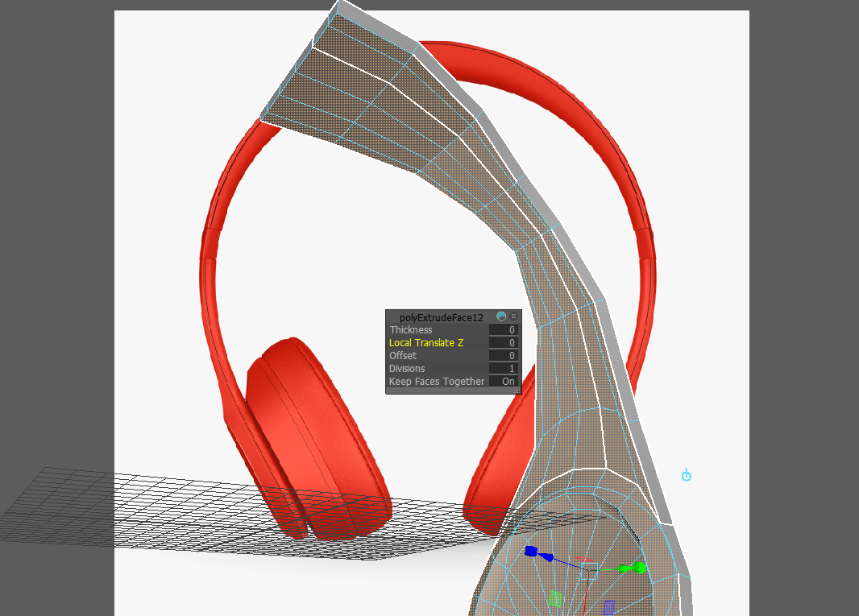Image resolution: width=859 pixels, height=616 pixels.
Task: Click the Offset value field
Action: coord(505,355)
